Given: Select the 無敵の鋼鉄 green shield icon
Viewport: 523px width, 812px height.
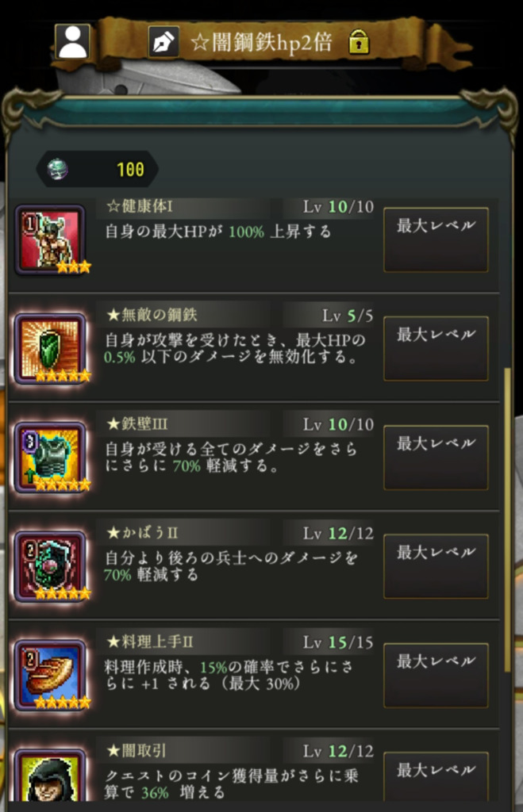Looking at the screenshot, I should click(51, 349).
